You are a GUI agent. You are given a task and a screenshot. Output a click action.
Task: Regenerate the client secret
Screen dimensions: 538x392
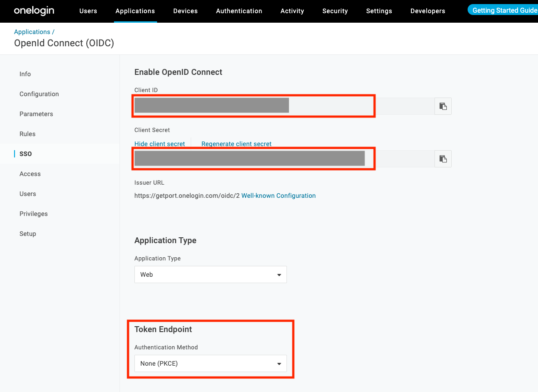click(236, 143)
